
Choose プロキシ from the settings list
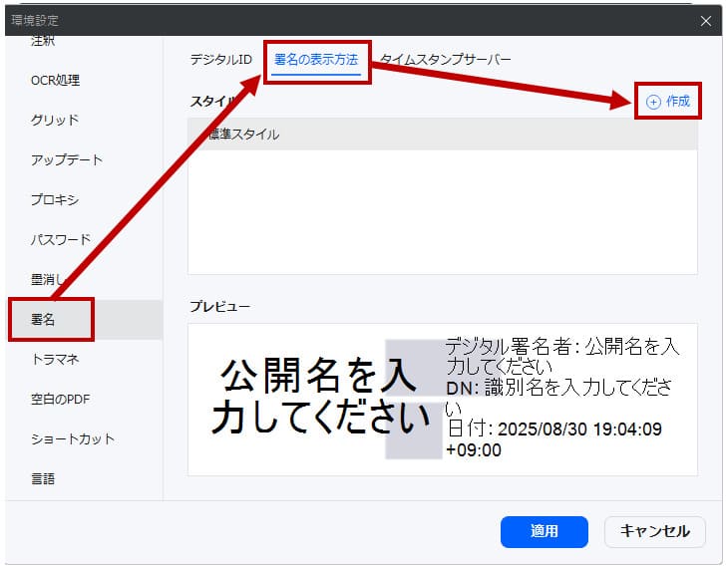(55, 199)
